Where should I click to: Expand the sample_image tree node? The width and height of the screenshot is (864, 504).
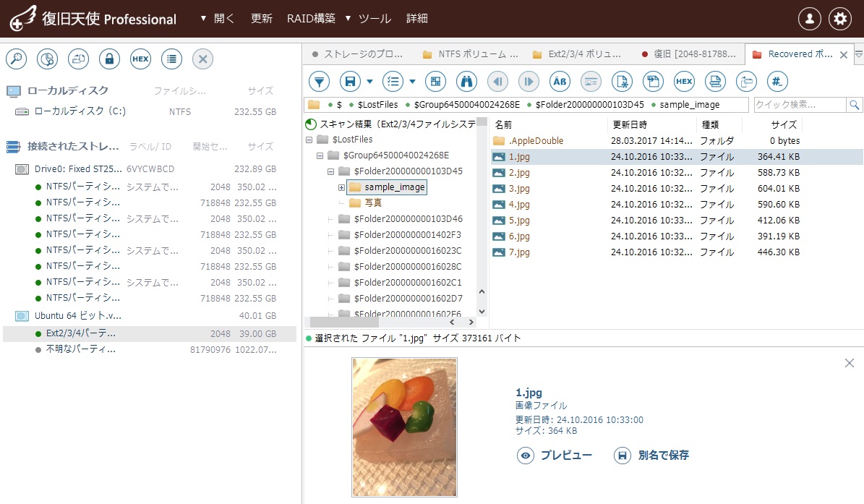point(342,188)
